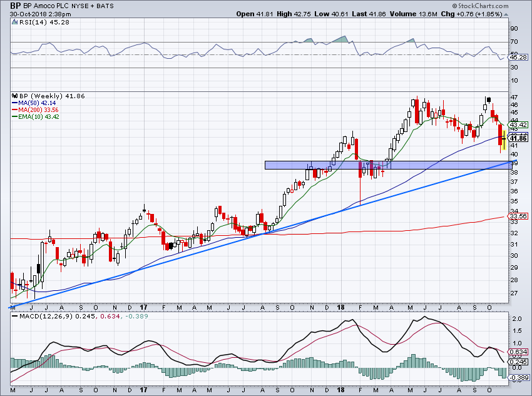Click the -0.389 histogram tag on MACD axis
The width and height of the screenshot is (532, 396).
[x=518, y=377]
